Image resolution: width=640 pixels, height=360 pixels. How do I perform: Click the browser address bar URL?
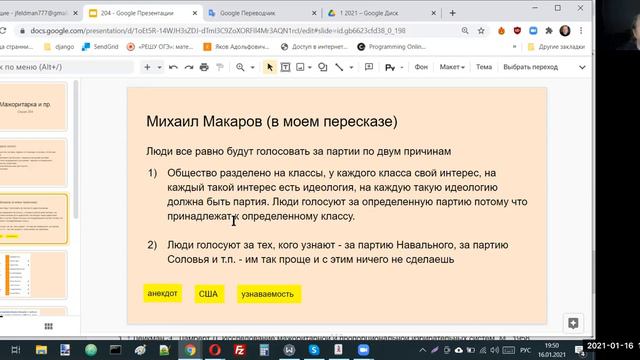pyautogui.click(x=218, y=31)
